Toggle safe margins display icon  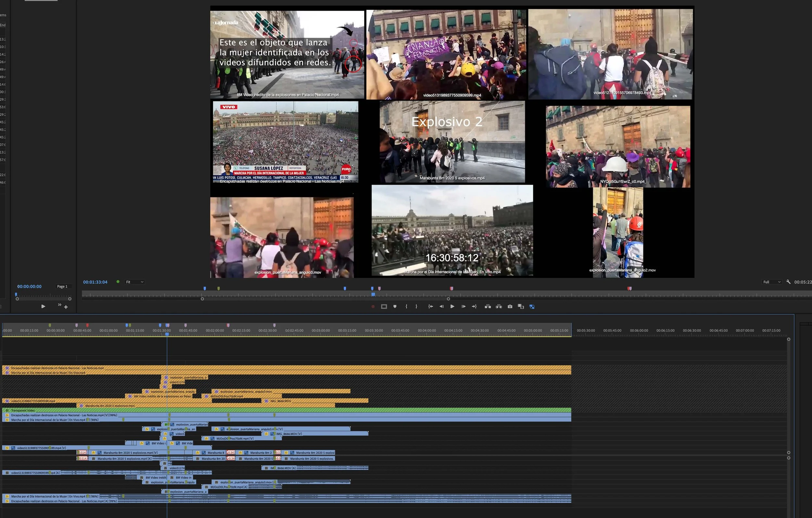click(x=384, y=306)
